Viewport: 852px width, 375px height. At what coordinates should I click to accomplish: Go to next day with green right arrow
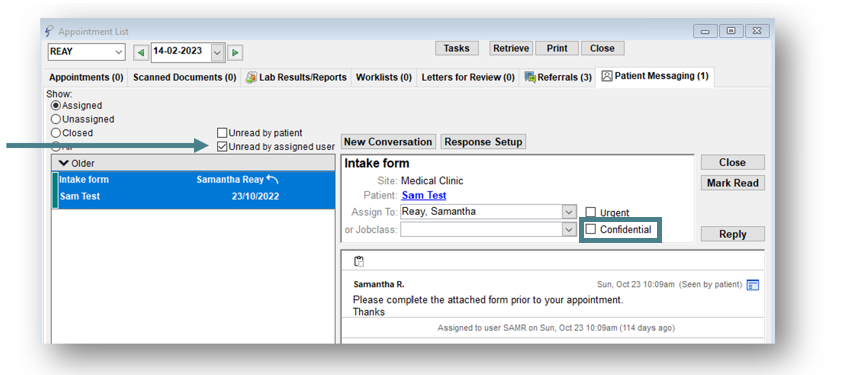[235, 52]
